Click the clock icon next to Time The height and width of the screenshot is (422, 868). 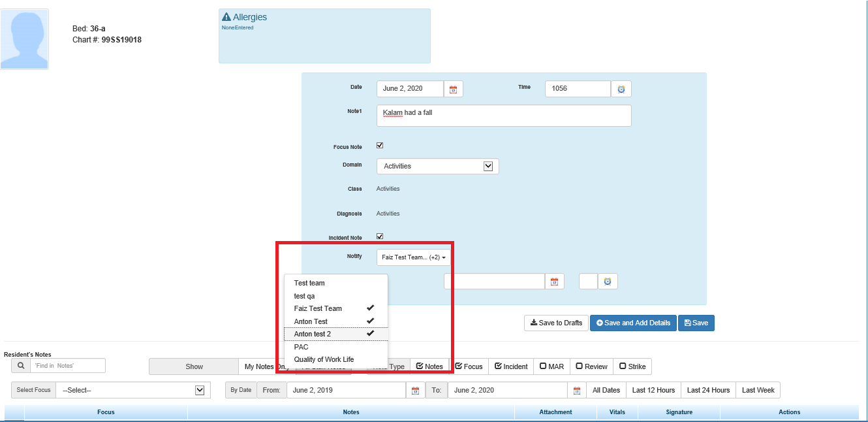point(621,89)
